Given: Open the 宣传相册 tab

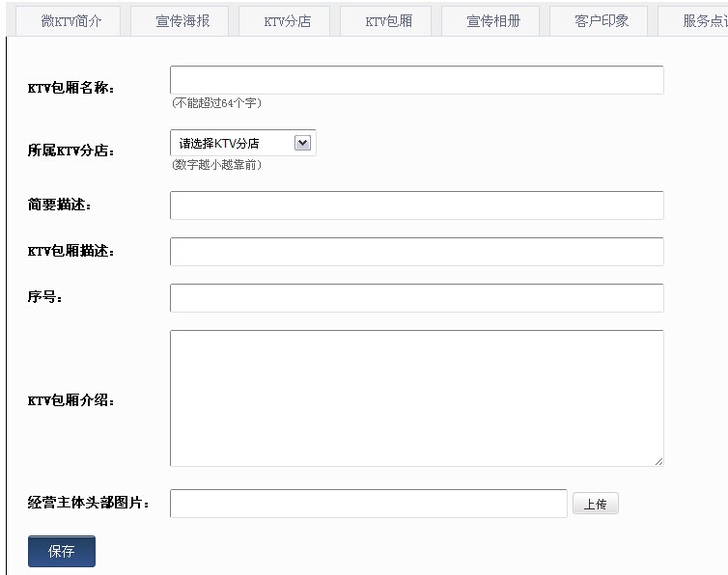Looking at the screenshot, I should [x=493, y=20].
